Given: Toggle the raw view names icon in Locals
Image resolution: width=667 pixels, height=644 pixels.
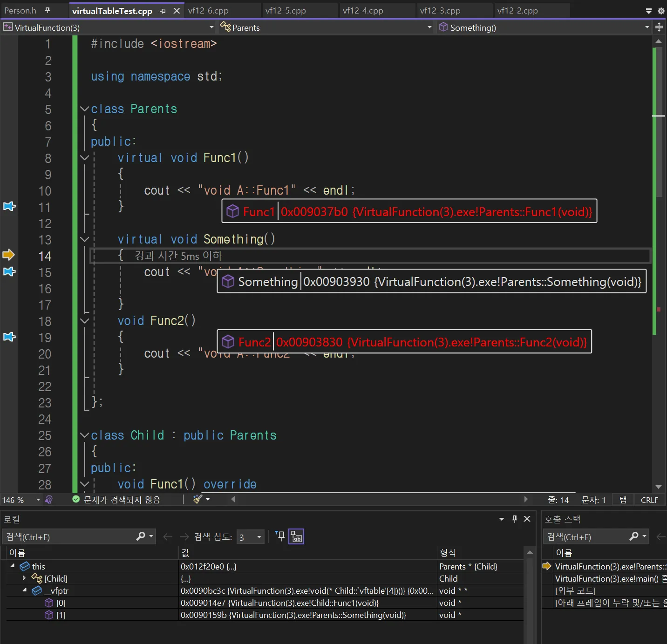Looking at the screenshot, I should pos(297,536).
